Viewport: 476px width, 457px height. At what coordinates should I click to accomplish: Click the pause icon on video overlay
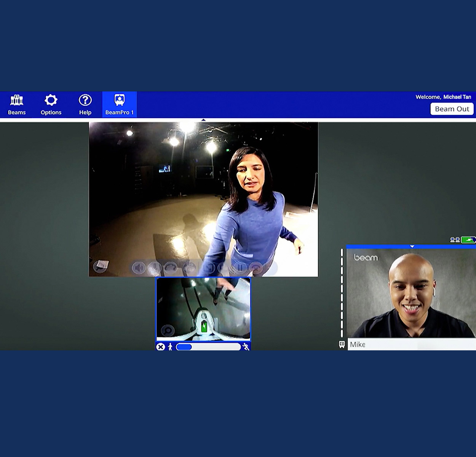click(x=241, y=268)
